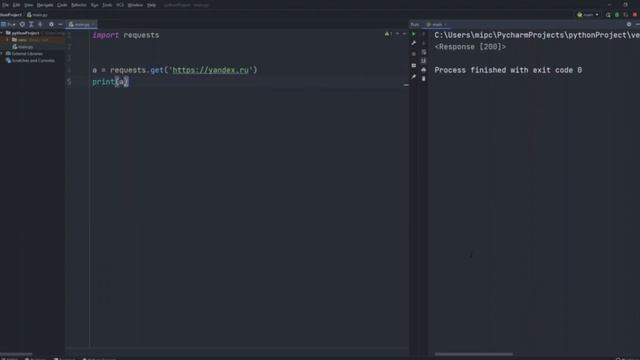The height and width of the screenshot is (360, 640).
Task: Click the red Stop button in the top toolbar
Action: pyautogui.click(x=635, y=15)
